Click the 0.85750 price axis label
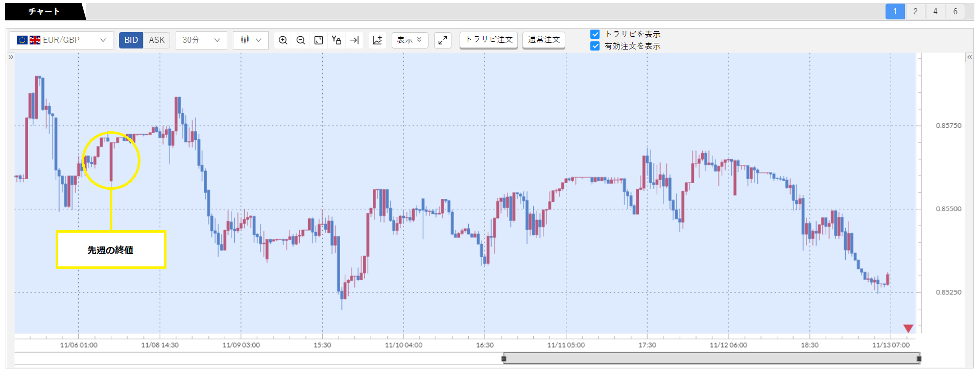This screenshot has width=980, height=371. (948, 126)
